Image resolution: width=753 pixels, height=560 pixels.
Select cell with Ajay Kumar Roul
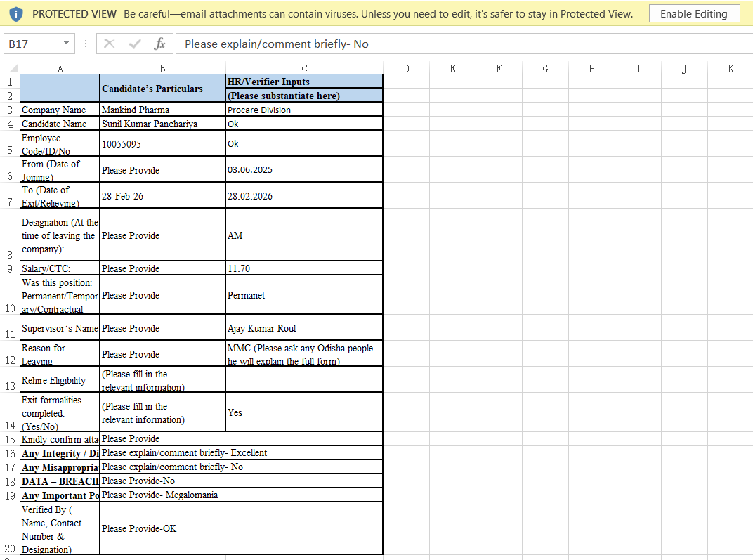point(304,327)
